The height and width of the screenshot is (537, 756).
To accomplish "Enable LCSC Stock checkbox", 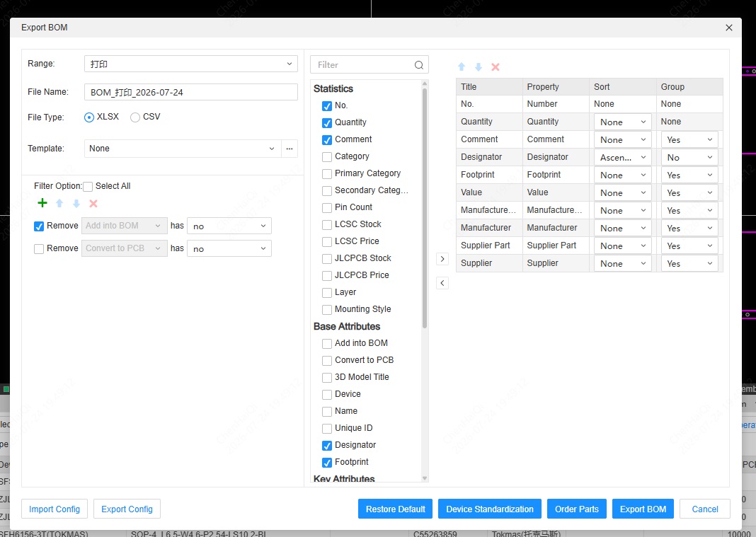I will 327,224.
